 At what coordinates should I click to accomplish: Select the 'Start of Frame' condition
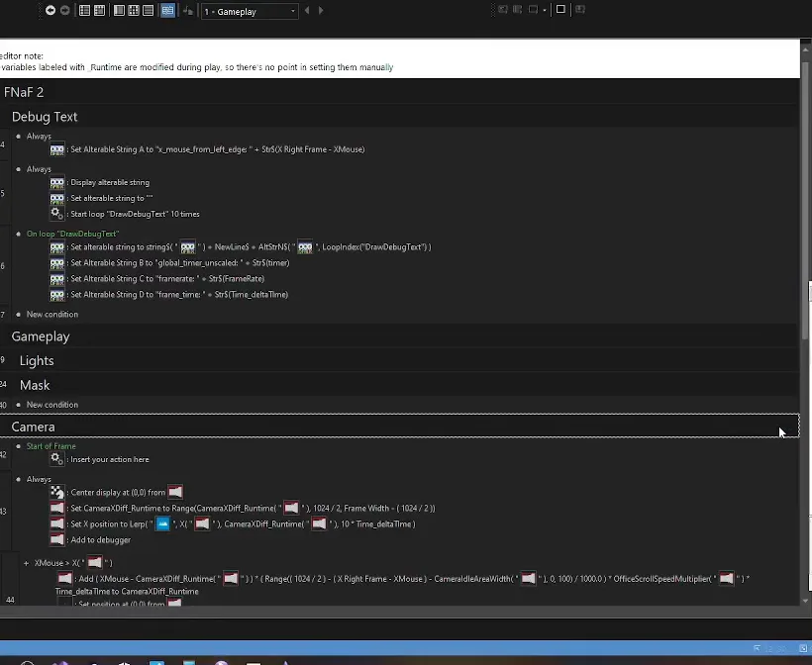pos(51,446)
